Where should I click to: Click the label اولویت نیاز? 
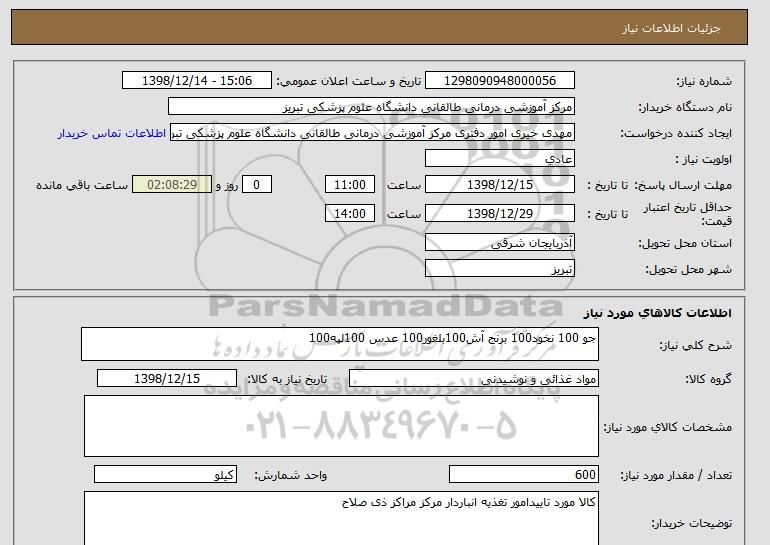point(704,159)
